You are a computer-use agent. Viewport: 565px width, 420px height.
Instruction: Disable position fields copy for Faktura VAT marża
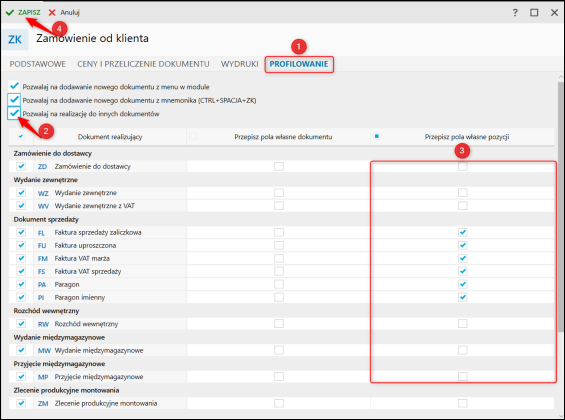[x=463, y=258]
